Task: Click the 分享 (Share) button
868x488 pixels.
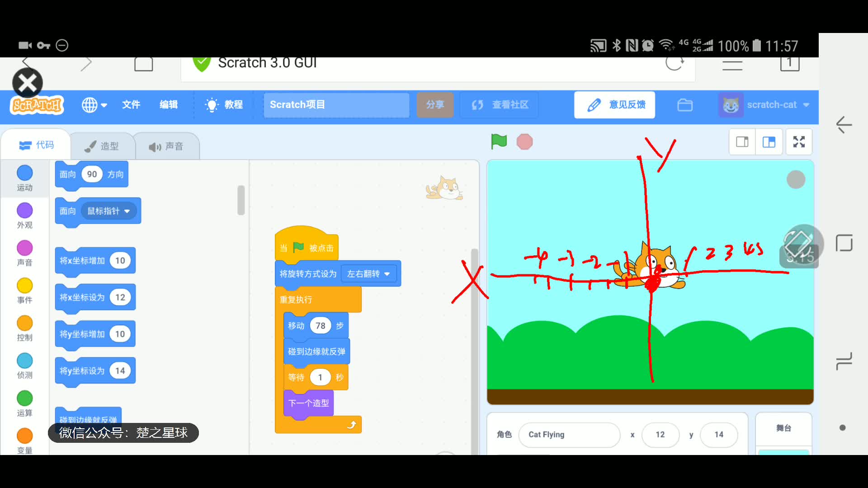Action: pos(435,105)
